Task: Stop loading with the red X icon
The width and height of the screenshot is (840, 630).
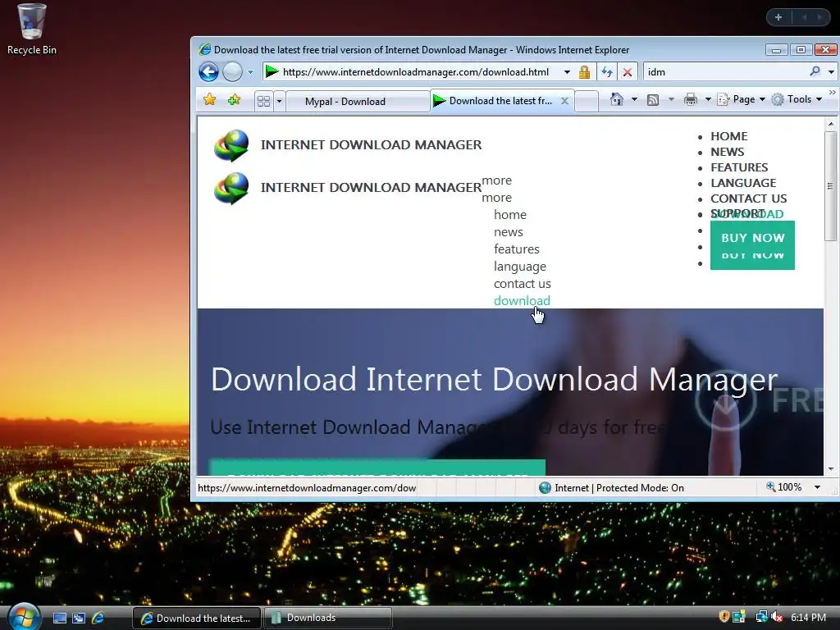Action: tap(628, 72)
